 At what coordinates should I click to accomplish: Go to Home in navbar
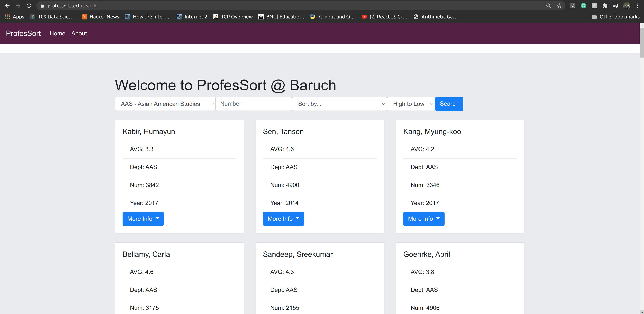tap(57, 34)
